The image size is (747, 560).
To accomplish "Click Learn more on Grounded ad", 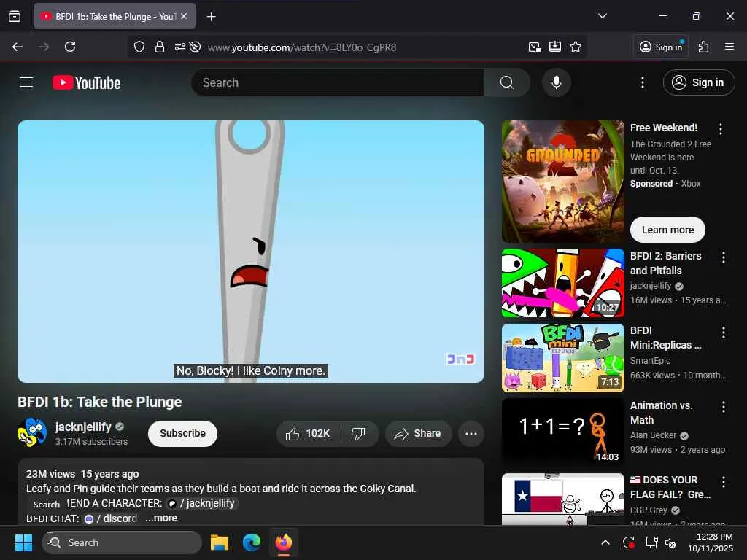I will coord(667,230).
